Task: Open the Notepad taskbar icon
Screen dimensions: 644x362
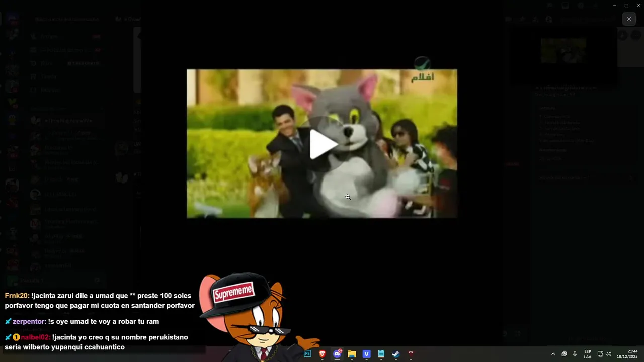Action: click(381, 354)
